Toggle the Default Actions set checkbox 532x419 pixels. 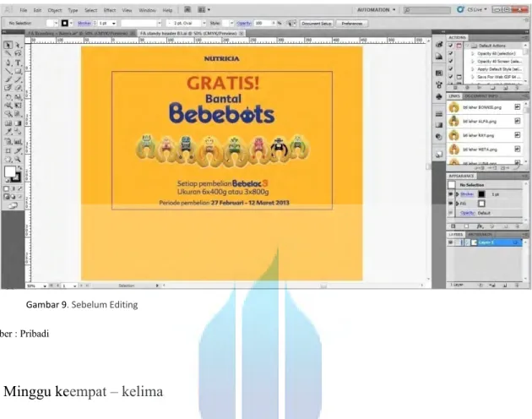451,46
